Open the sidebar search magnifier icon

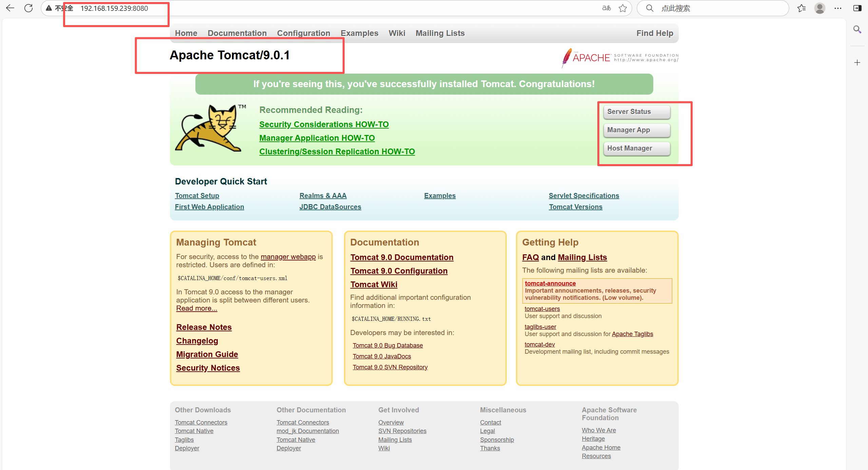857,30
